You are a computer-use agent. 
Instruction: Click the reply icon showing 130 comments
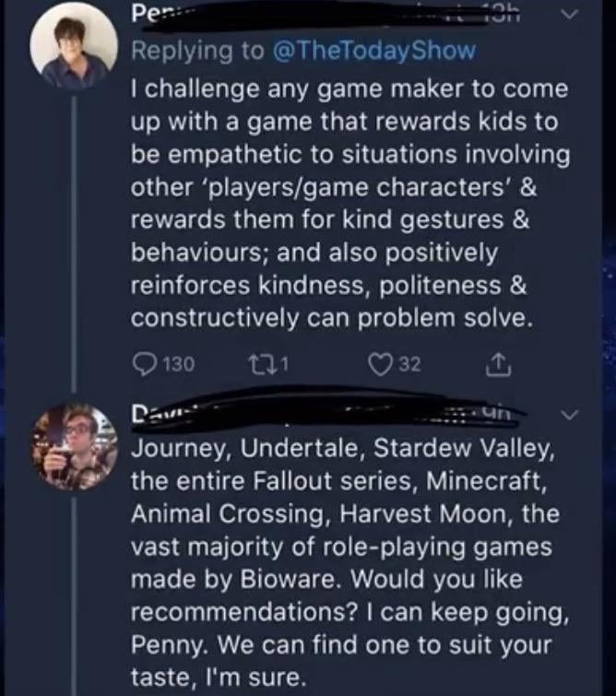(x=143, y=365)
